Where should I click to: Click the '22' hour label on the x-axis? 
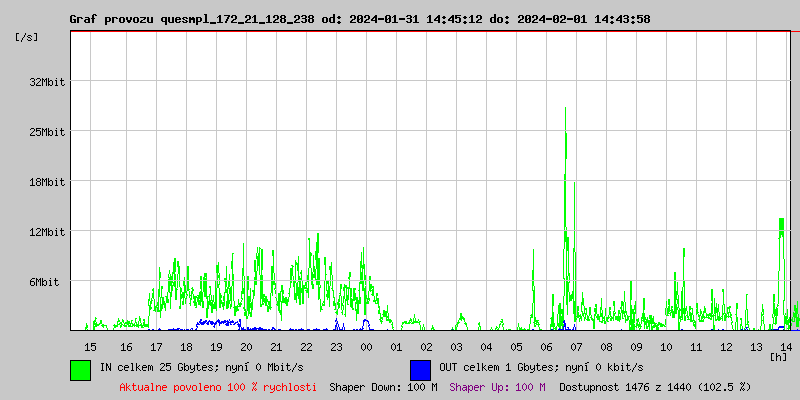click(306, 346)
